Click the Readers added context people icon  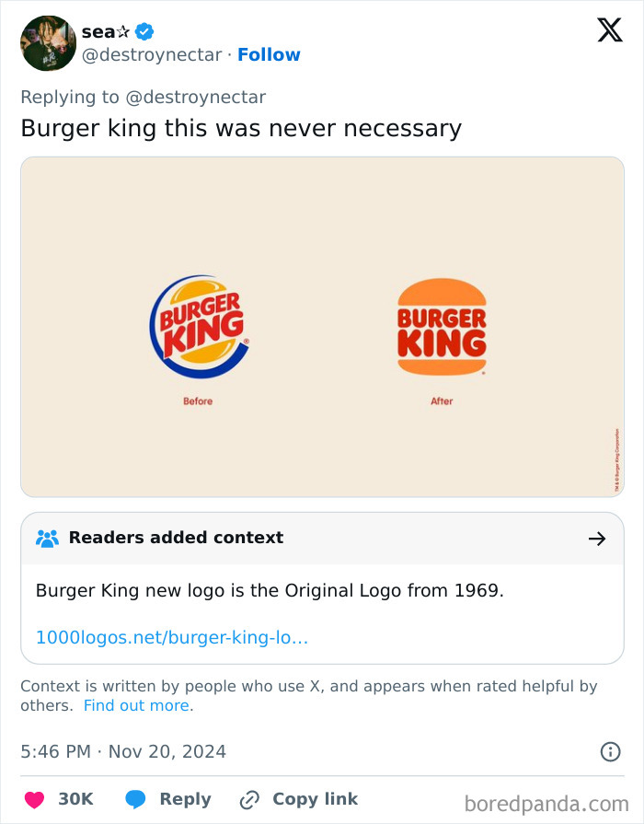point(45,538)
